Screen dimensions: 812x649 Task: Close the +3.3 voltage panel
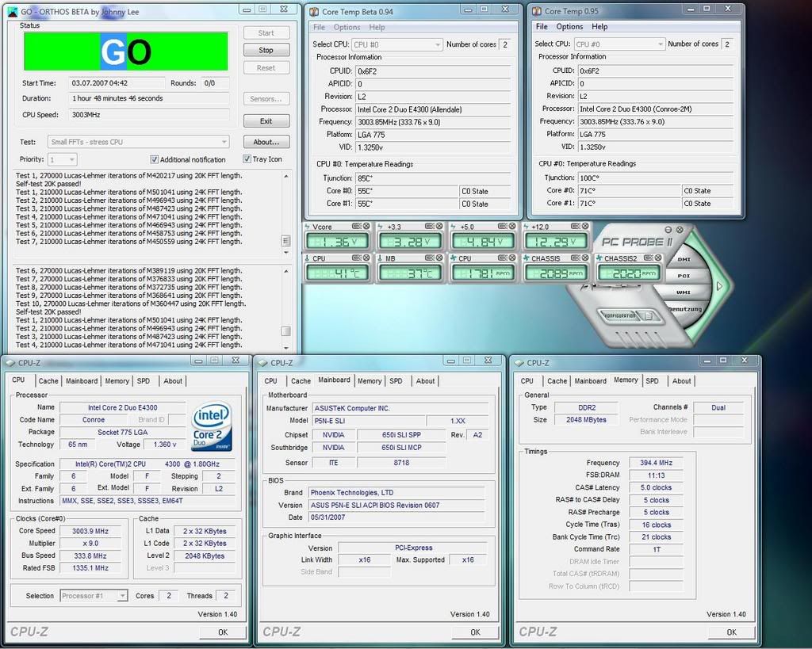point(439,226)
